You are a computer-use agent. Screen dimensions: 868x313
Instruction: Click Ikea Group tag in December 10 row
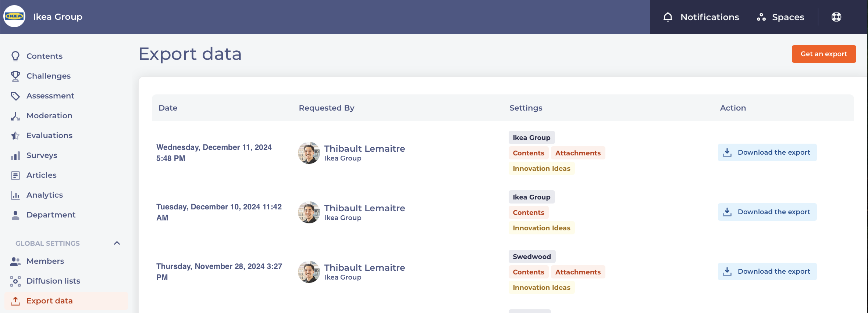(x=532, y=197)
